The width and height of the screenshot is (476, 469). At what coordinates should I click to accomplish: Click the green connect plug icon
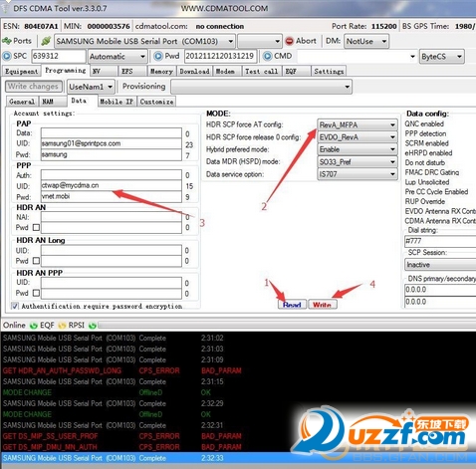[x=46, y=41]
